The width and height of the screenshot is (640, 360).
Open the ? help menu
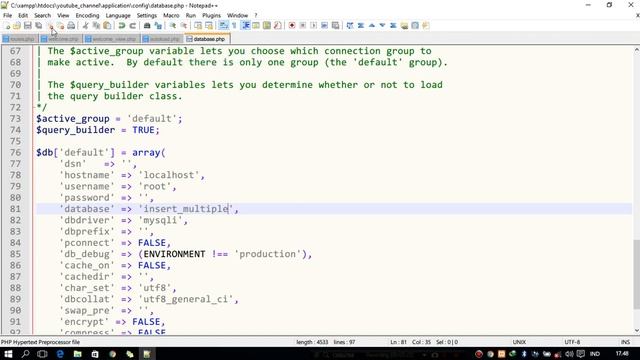pos(256,16)
